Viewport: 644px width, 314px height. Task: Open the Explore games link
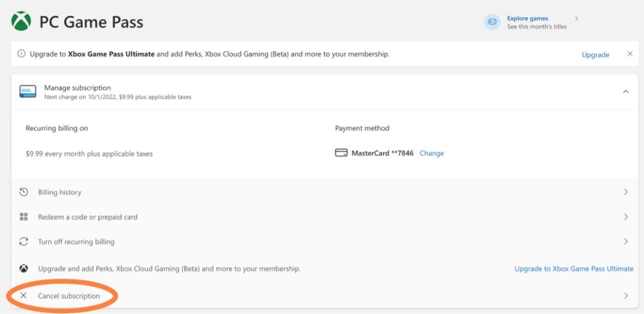pos(528,18)
